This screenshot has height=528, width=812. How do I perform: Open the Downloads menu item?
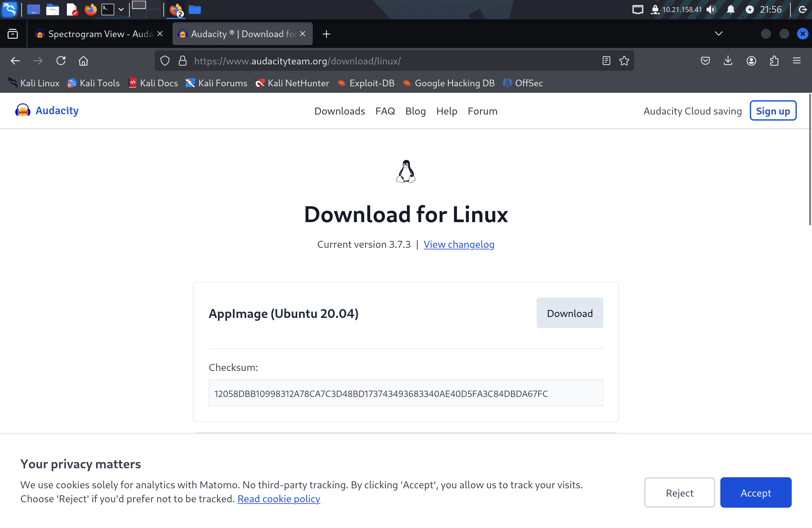tap(340, 111)
